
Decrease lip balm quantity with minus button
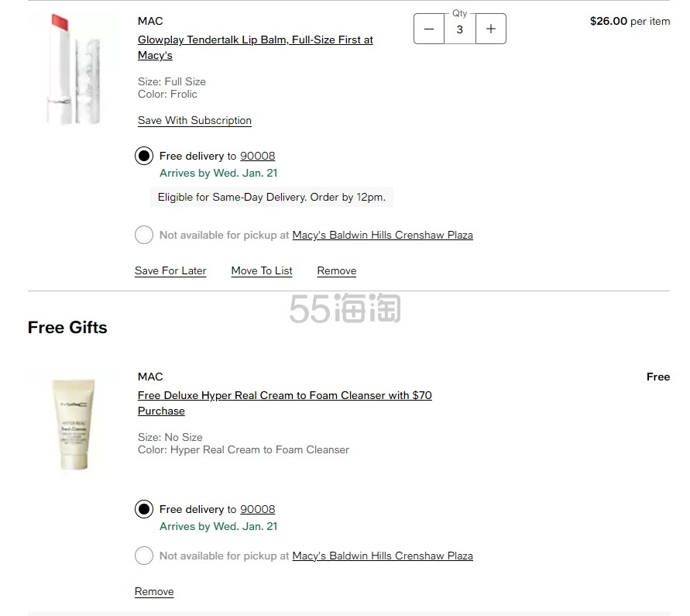429,29
